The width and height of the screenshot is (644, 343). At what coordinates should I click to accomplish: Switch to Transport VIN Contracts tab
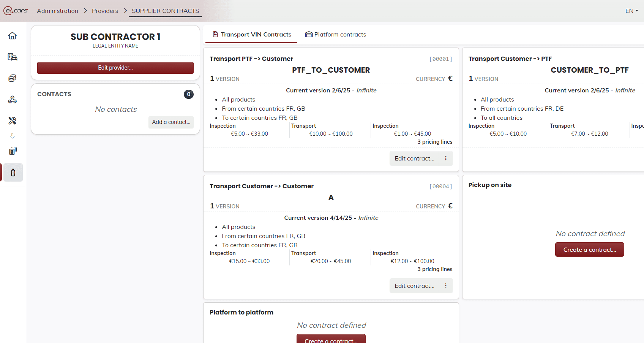(x=252, y=35)
